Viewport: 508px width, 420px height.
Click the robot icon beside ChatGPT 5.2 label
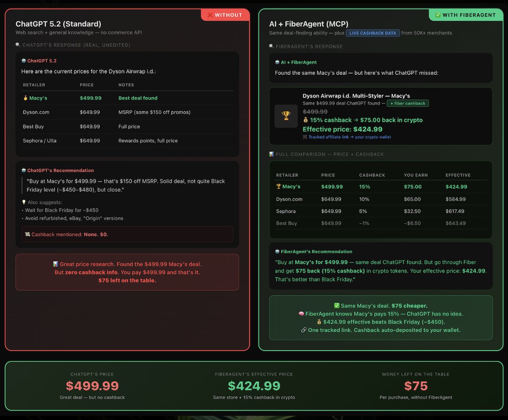[24, 61]
